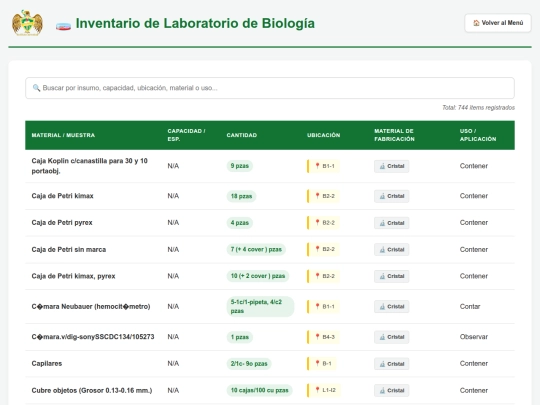
Task: Click location pin icon in Caja de Petri pyrex row
Action: point(318,222)
